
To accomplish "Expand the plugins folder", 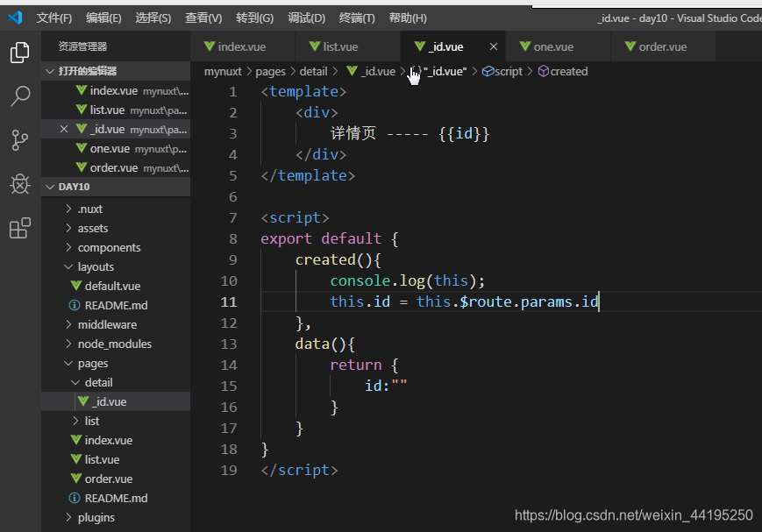I will 116,517.
